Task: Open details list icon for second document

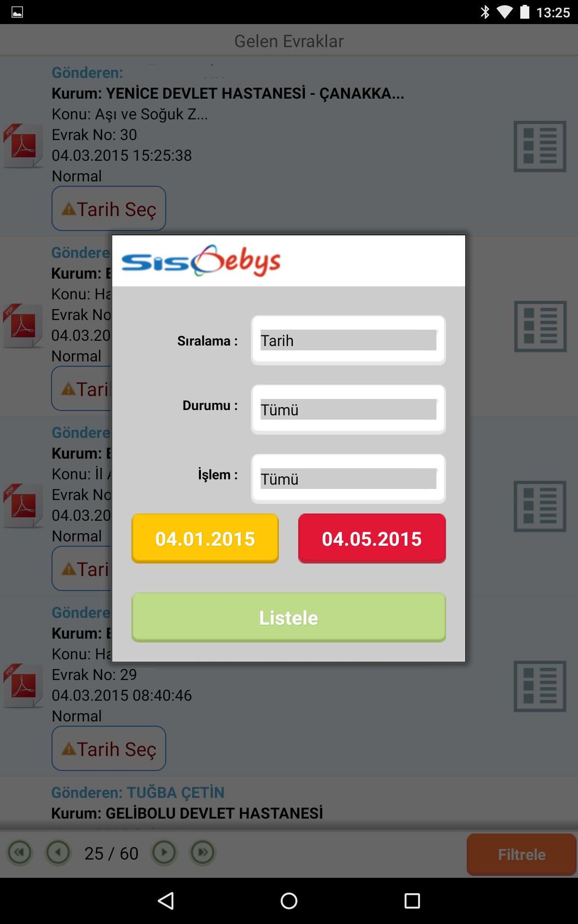Action: click(539, 326)
